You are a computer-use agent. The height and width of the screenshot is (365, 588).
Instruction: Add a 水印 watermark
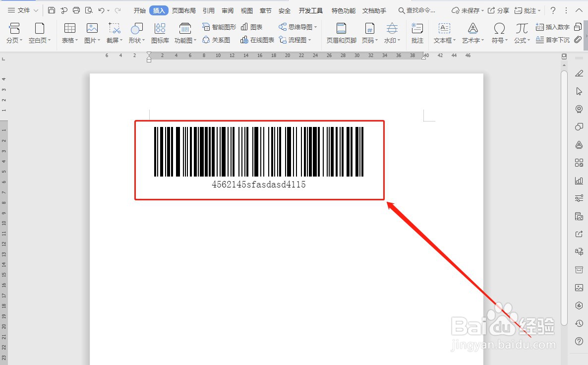[392, 33]
